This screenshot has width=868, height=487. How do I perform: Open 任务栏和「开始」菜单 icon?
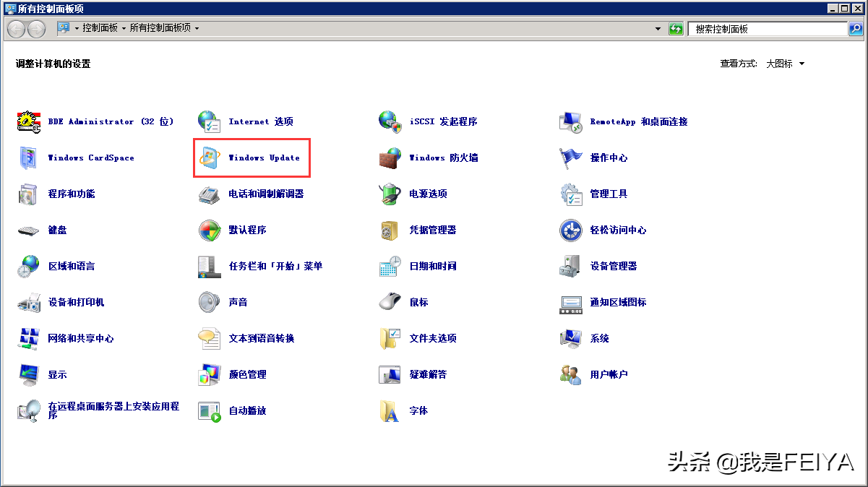pyautogui.click(x=210, y=266)
